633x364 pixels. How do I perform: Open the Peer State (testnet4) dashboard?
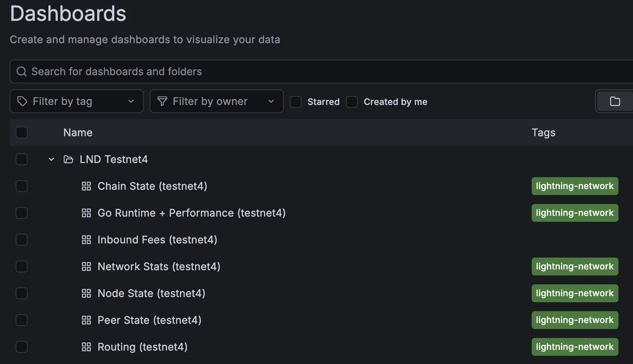[x=149, y=320]
